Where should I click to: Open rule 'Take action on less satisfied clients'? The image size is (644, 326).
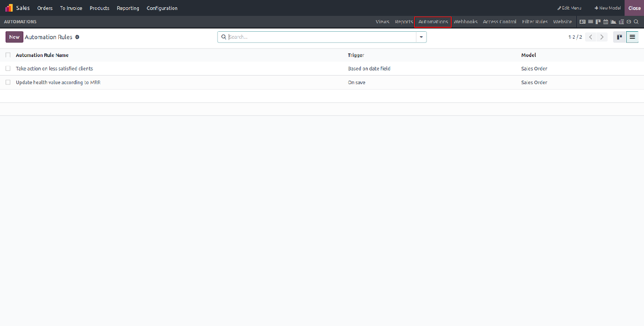click(x=54, y=69)
